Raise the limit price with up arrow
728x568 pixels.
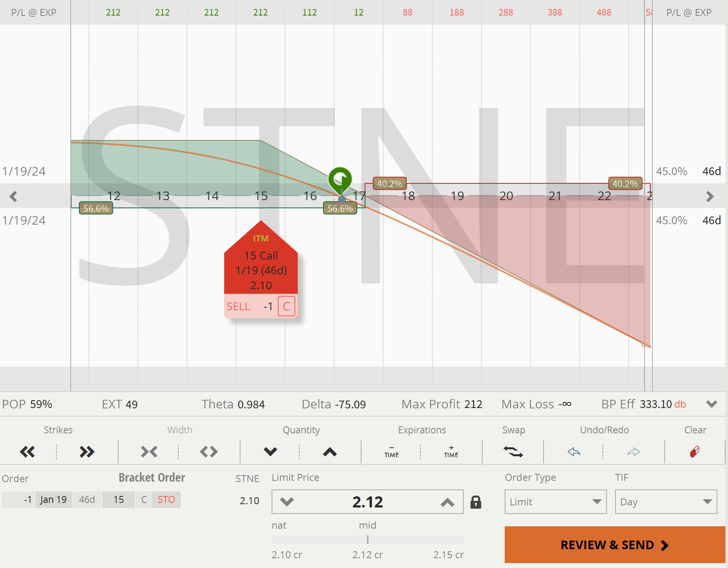tap(447, 502)
